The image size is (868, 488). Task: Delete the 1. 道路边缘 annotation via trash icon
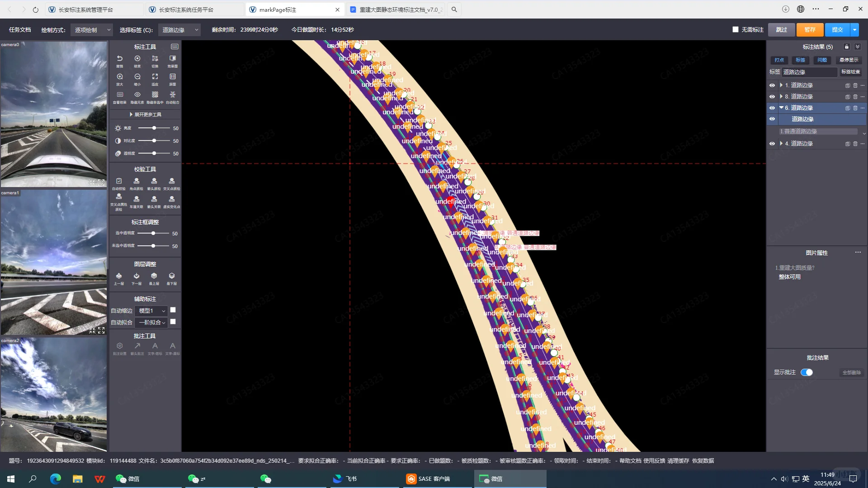click(855, 85)
